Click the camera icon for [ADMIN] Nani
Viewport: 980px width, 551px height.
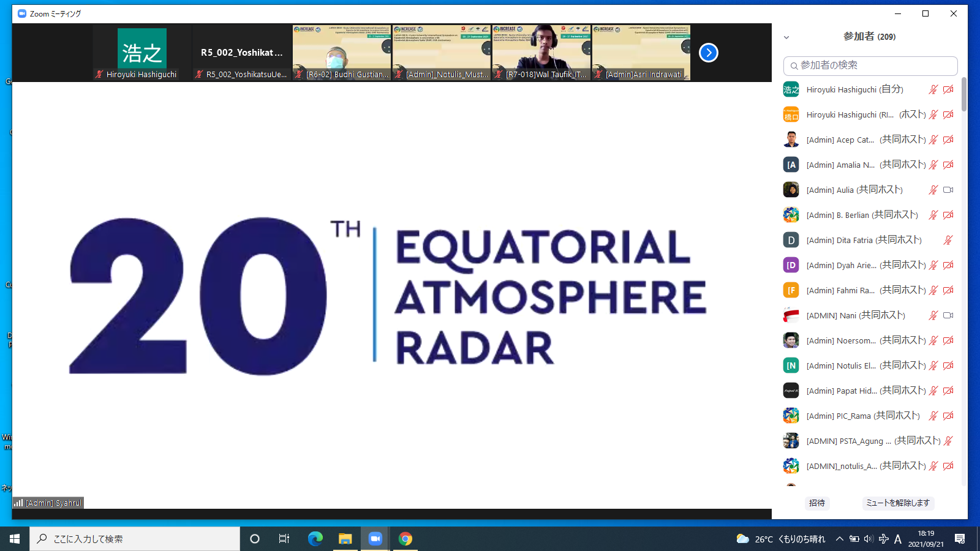pos(948,315)
